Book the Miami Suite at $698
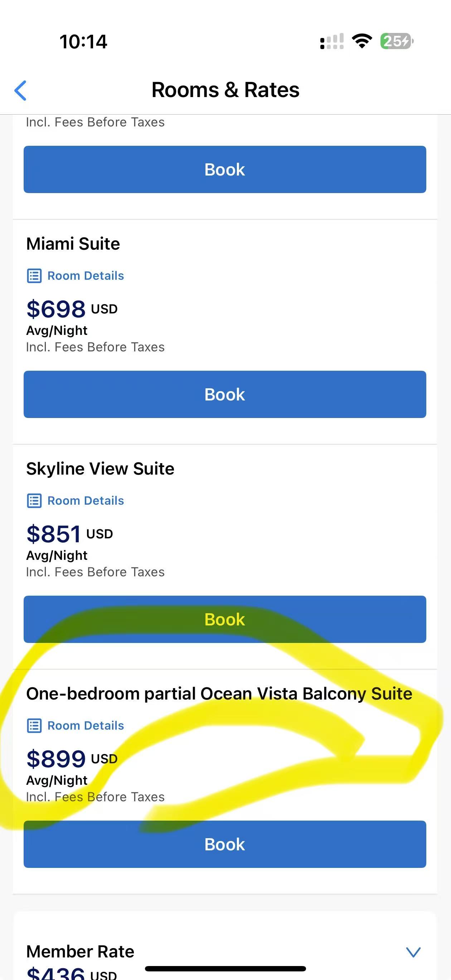Image resolution: width=451 pixels, height=980 pixels. [225, 394]
